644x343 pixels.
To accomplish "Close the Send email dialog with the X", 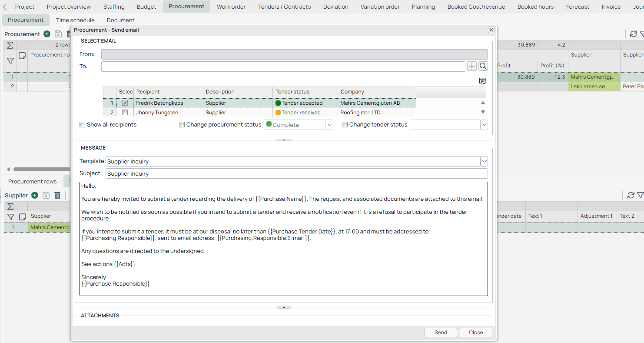I will tap(491, 30).
